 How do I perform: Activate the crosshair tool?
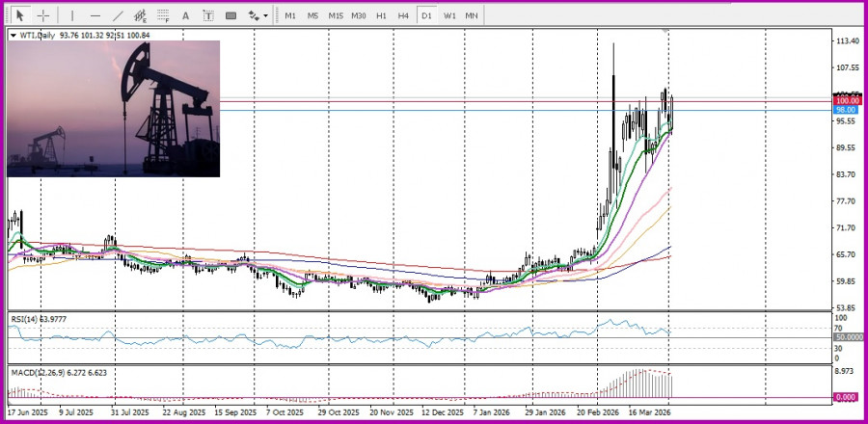[x=43, y=15]
